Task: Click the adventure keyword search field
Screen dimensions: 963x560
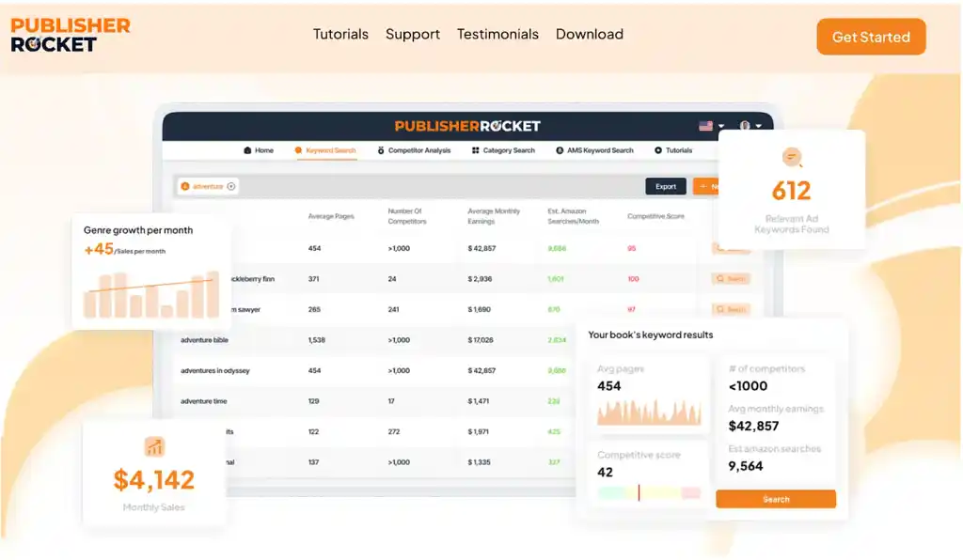Action: (x=207, y=184)
